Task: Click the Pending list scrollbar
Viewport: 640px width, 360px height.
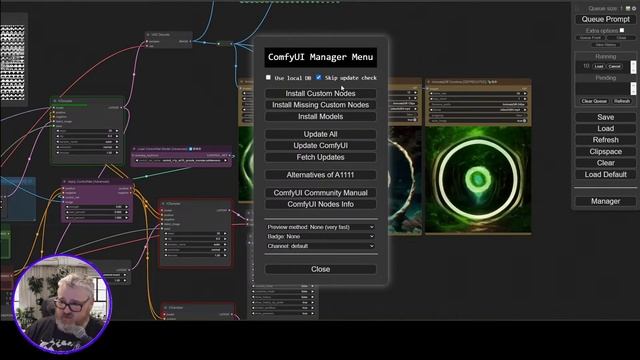Action: tap(633, 89)
